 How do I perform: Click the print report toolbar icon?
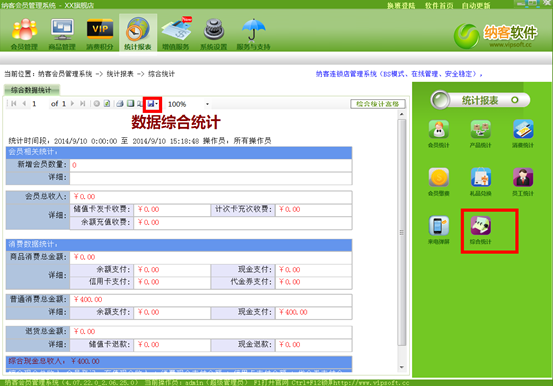(120, 104)
